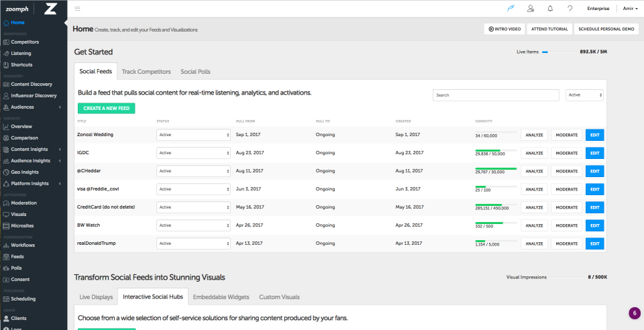Analyze the Zonozi Wedding feed
The width and height of the screenshot is (644, 330).
(x=534, y=135)
